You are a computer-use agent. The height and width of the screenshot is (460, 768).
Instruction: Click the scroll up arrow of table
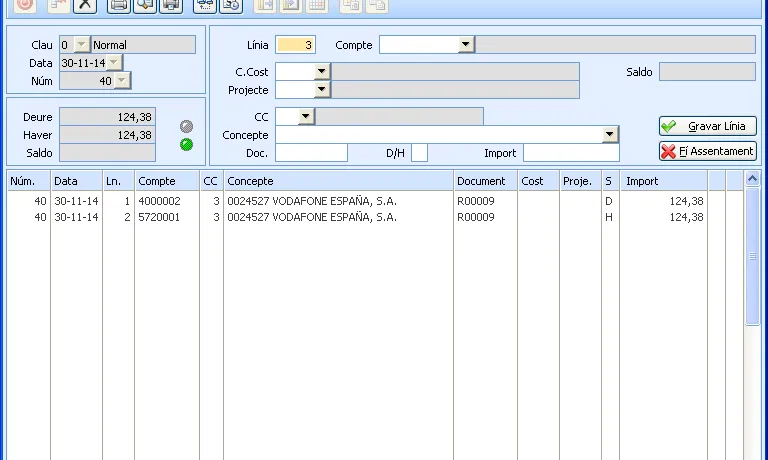pos(752,179)
